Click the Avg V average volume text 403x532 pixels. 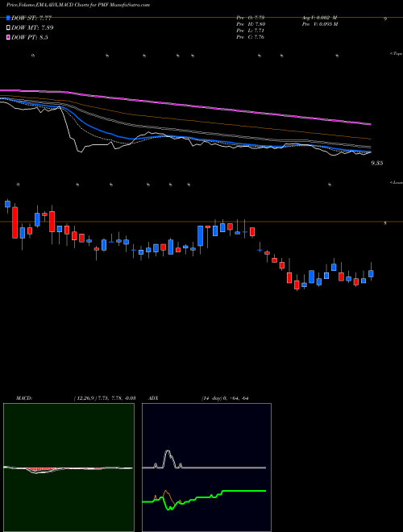click(x=318, y=18)
